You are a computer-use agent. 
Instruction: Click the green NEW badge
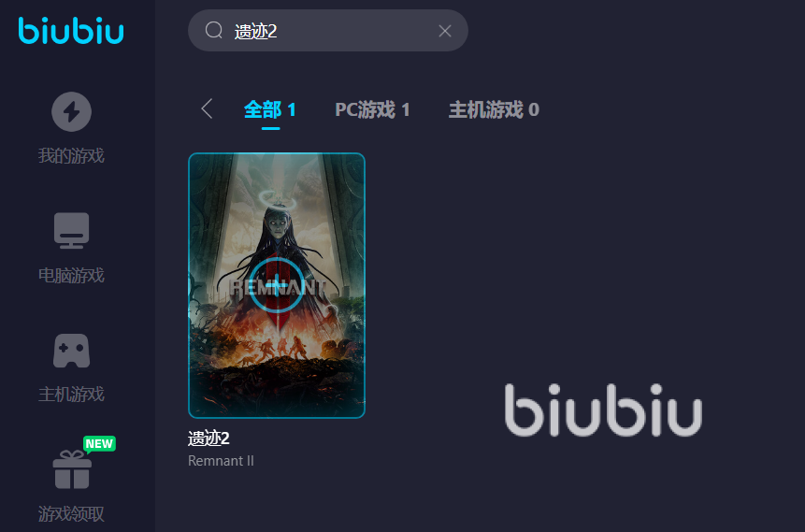(100, 444)
